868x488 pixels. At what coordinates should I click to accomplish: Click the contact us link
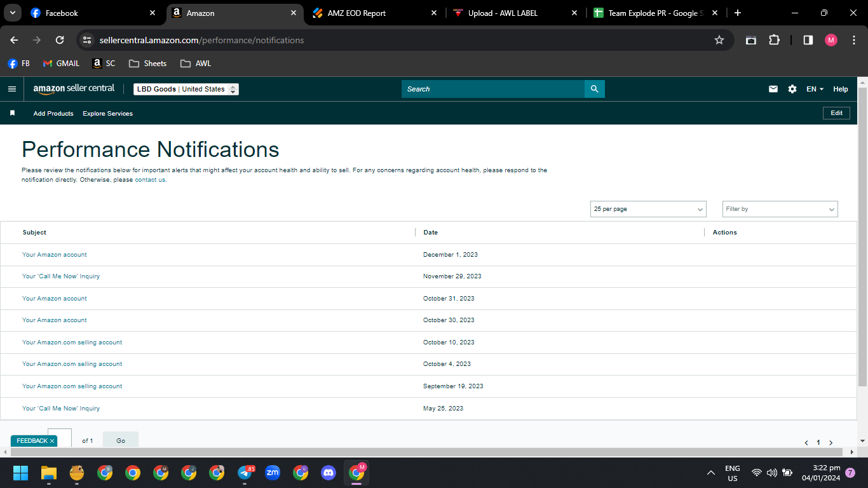150,180
